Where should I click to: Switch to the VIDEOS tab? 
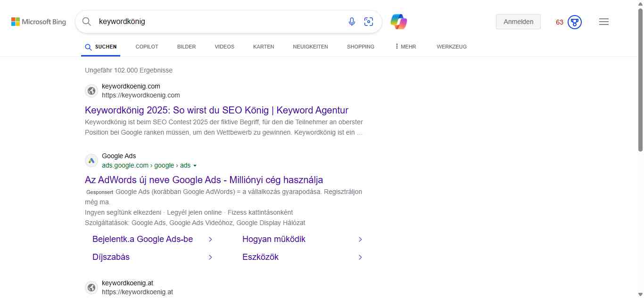(224, 47)
